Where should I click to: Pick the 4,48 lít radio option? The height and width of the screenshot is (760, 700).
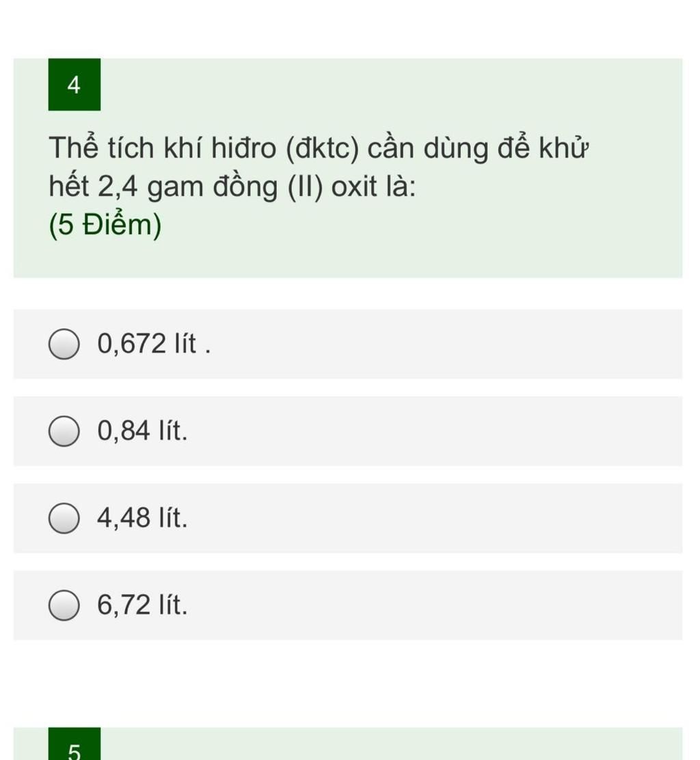(x=64, y=519)
